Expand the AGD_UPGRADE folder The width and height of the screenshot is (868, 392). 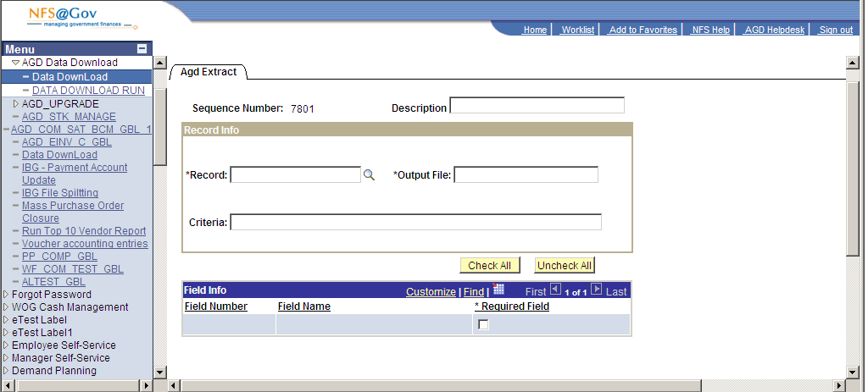click(x=15, y=104)
